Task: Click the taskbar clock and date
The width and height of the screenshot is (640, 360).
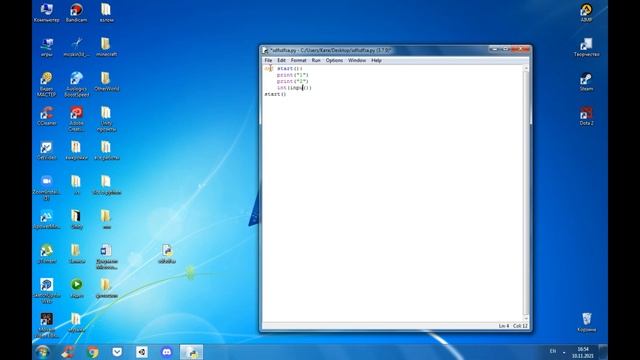Action: pyautogui.click(x=583, y=352)
